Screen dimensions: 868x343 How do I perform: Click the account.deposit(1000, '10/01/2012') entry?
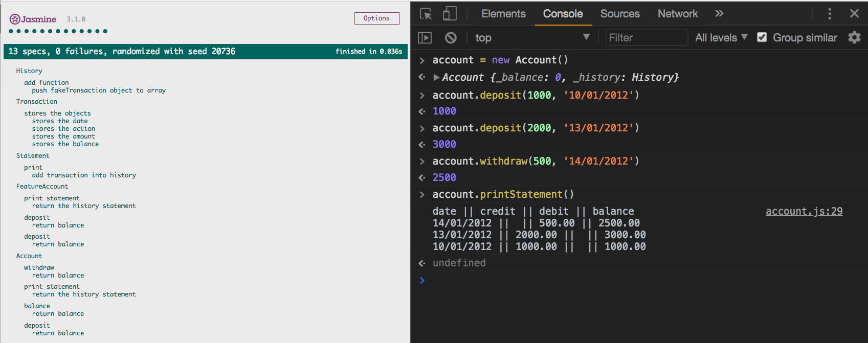click(x=536, y=95)
